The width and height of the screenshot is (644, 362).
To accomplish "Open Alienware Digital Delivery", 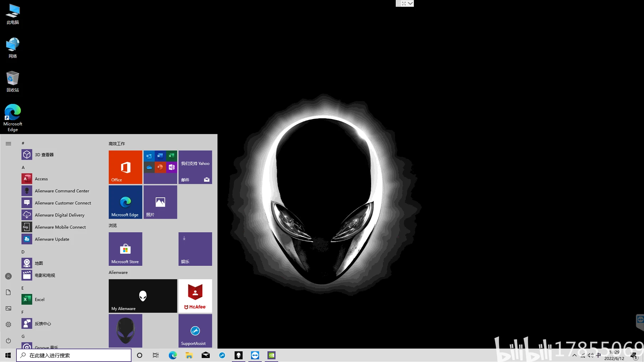I will tap(59, 215).
